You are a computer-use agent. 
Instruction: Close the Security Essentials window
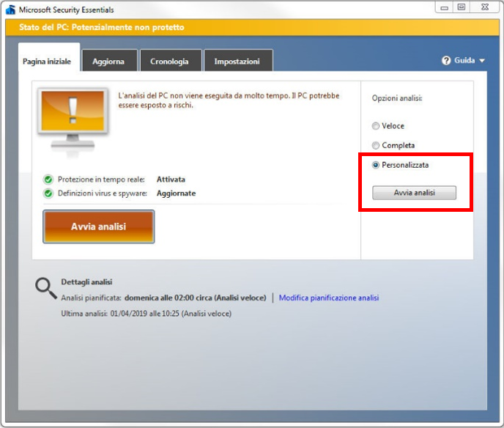[485, 7]
